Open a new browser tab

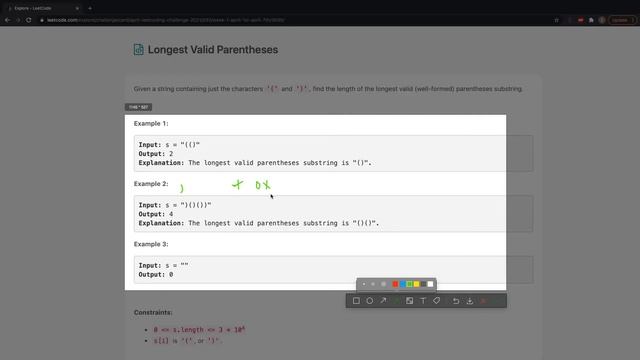[x=90, y=8]
